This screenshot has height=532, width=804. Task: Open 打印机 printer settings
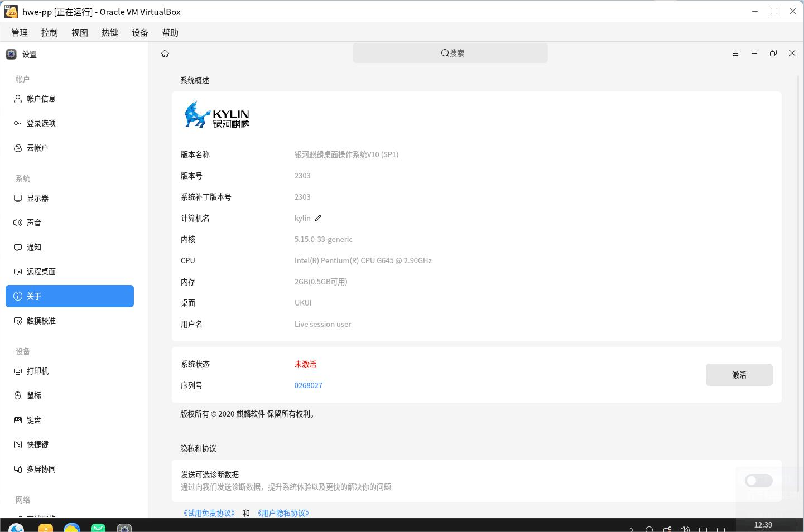[x=70, y=371]
